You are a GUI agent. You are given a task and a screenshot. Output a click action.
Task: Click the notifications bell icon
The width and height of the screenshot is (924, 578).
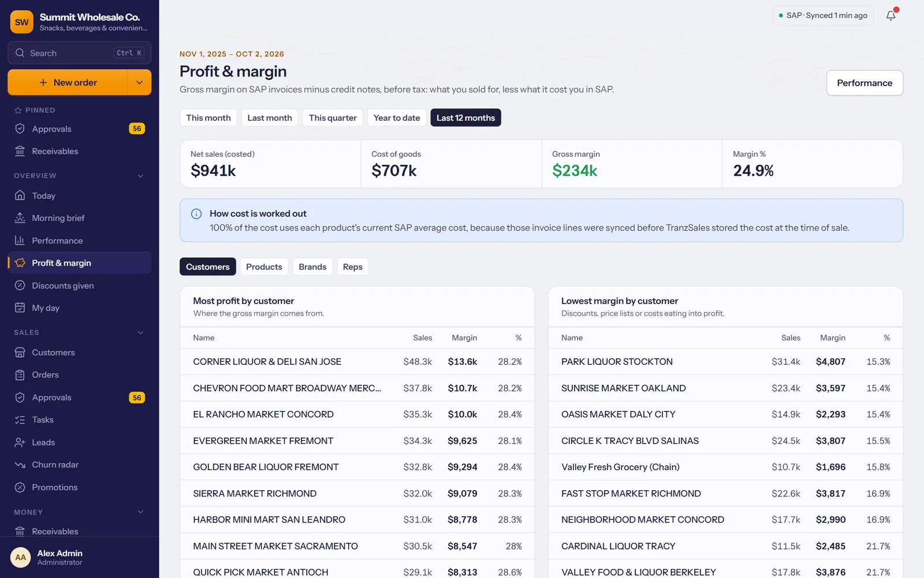click(x=891, y=16)
